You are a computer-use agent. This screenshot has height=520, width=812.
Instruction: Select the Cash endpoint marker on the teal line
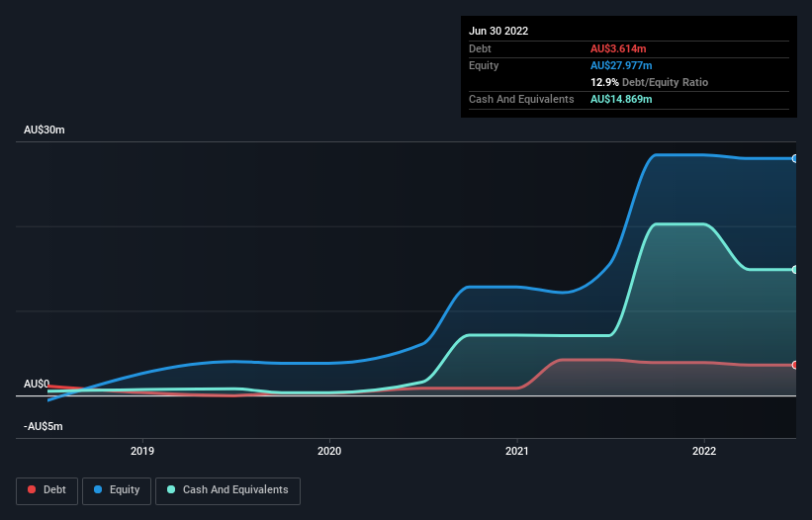795,270
